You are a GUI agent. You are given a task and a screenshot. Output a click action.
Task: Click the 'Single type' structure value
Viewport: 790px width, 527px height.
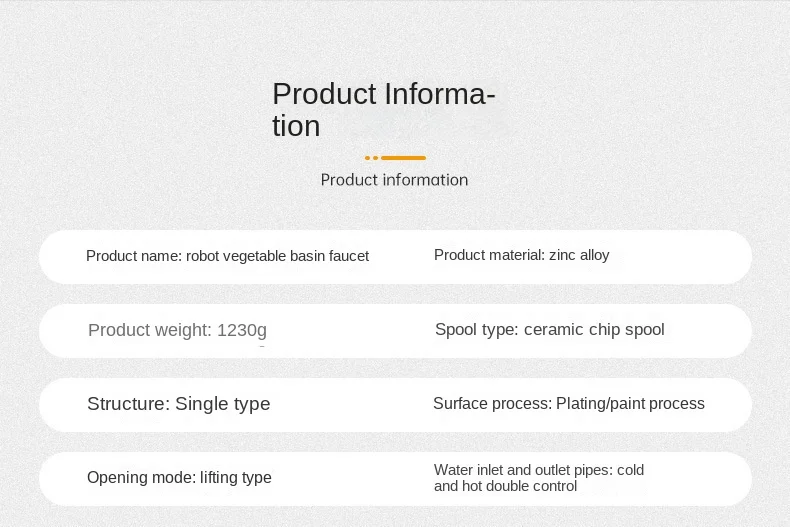[223, 404]
